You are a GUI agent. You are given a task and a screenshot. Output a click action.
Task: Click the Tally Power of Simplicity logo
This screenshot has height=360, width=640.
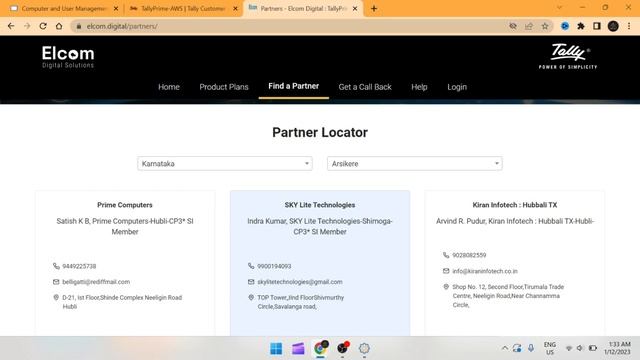click(x=568, y=56)
